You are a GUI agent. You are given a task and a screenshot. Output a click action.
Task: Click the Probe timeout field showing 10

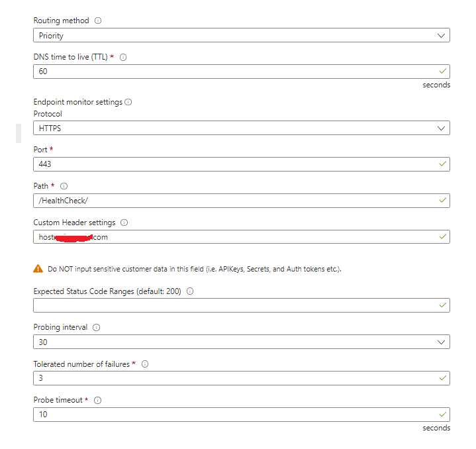point(242,415)
